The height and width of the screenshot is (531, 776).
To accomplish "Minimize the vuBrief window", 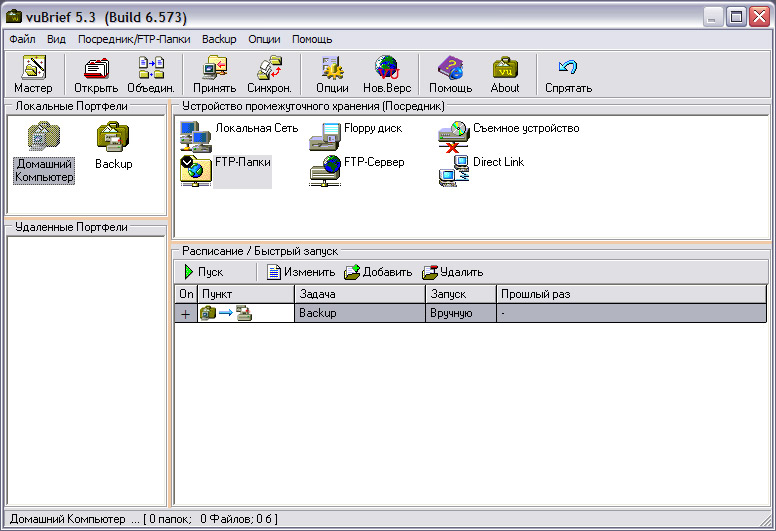I will [x=713, y=17].
